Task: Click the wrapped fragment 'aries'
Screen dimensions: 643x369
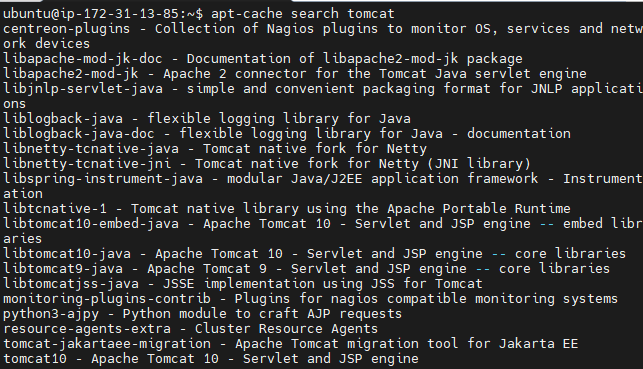Action: [23, 239]
